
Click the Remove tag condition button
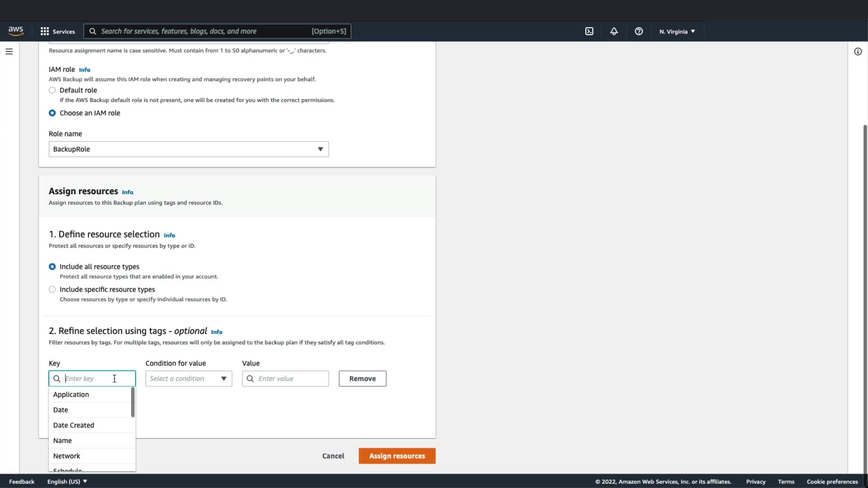[362, 379]
